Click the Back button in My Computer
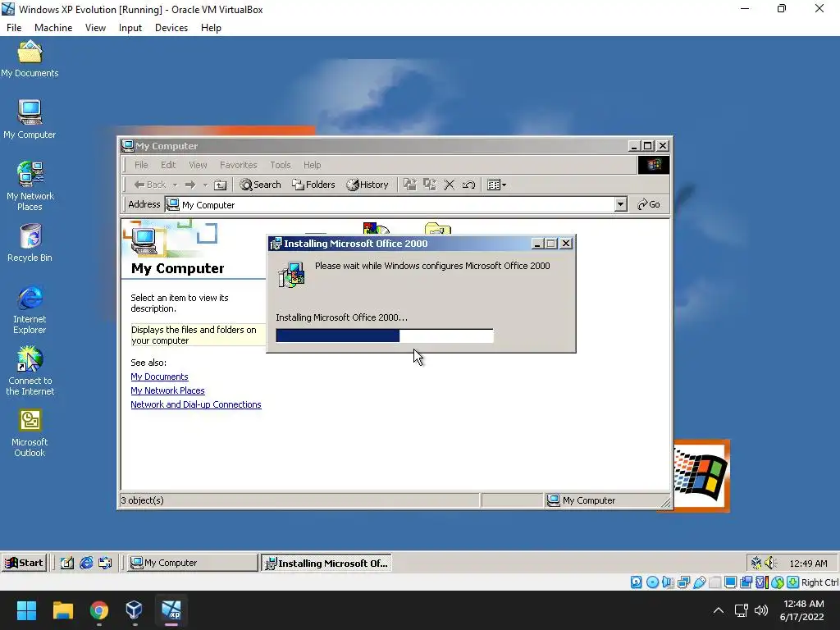Image resolution: width=840 pixels, height=630 pixels. pyautogui.click(x=150, y=185)
